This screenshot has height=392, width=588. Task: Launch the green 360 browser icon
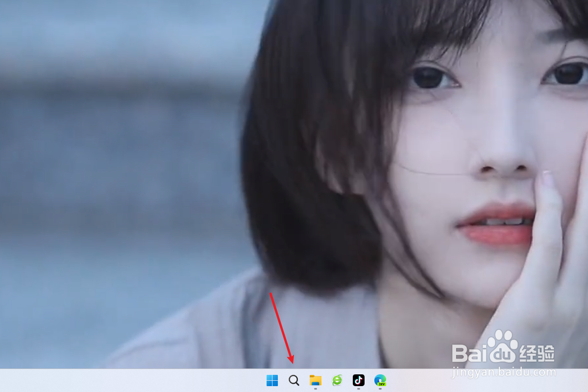(337, 380)
